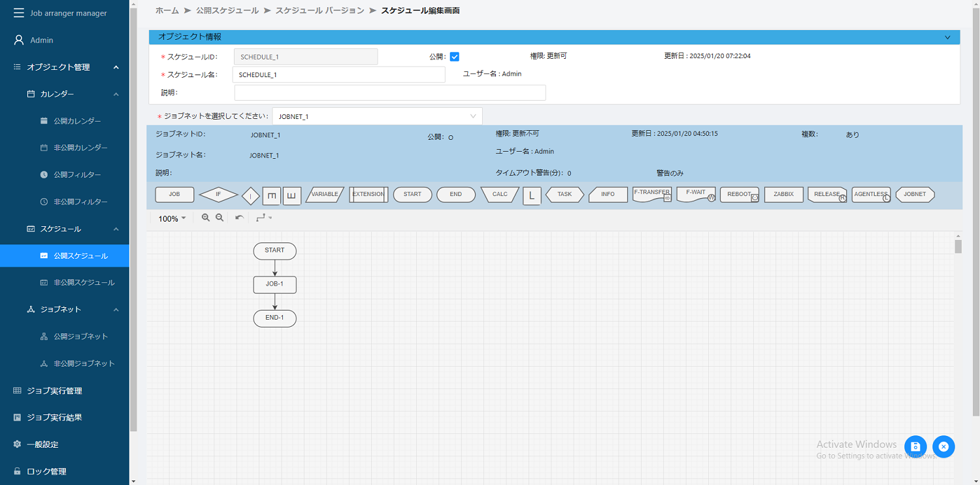The height and width of the screenshot is (485, 980).
Task: Select the M parallel-start shape
Action: point(271,195)
